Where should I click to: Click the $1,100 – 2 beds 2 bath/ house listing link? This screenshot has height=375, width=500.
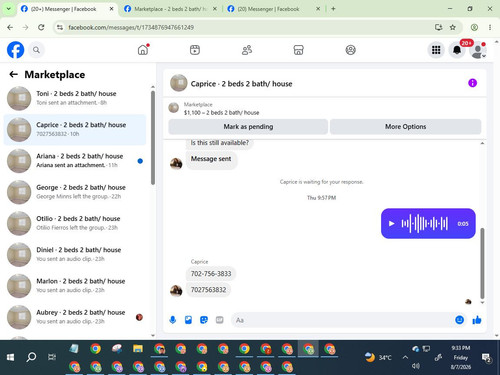pos(221,113)
